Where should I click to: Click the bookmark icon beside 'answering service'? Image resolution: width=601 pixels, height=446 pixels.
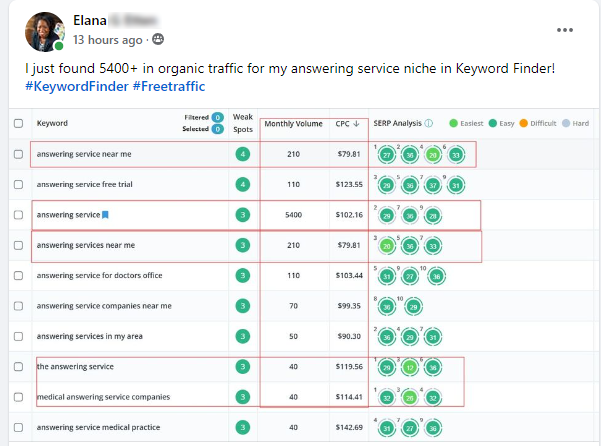[105, 215]
